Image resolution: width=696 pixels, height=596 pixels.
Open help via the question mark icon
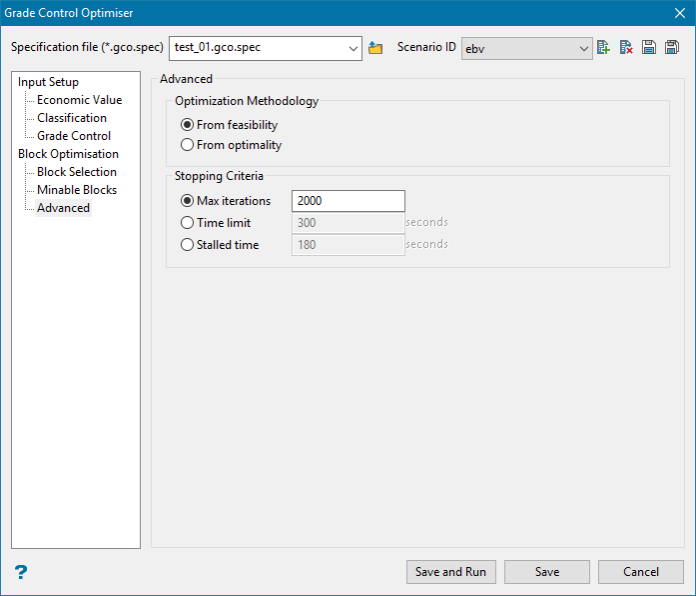(x=20, y=572)
